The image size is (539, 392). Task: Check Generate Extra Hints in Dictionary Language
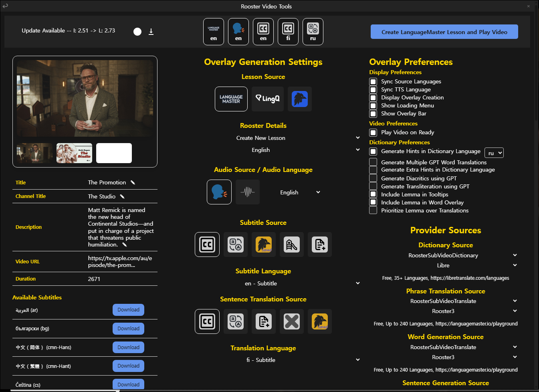pyautogui.click(x=373, y=170)
